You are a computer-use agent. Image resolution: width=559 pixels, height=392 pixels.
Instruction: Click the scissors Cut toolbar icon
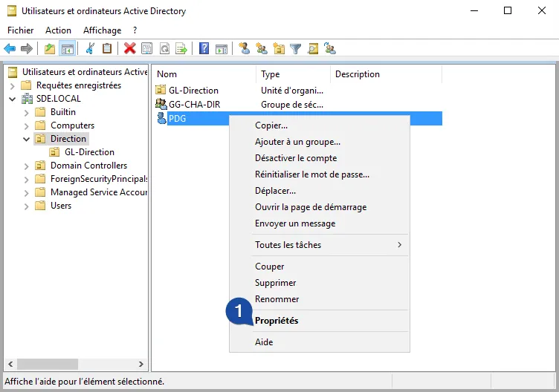click(x=90, y=49)
